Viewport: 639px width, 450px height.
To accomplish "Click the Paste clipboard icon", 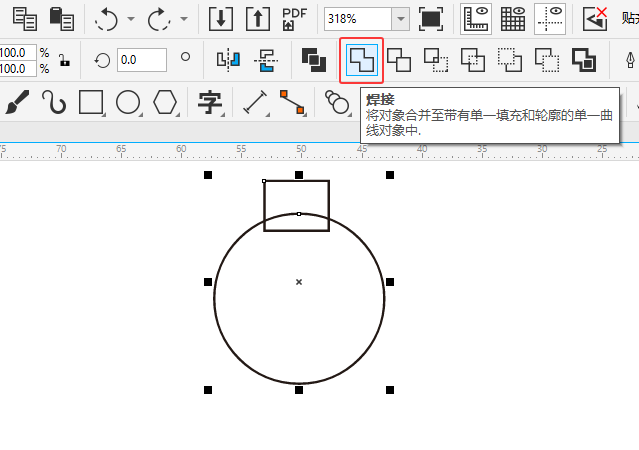I will coord(62,19).
